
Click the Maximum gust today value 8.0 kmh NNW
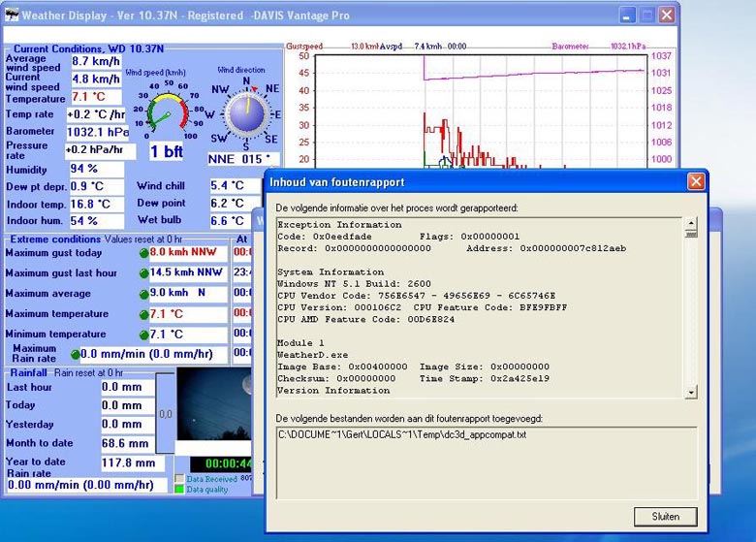point(188,252)
